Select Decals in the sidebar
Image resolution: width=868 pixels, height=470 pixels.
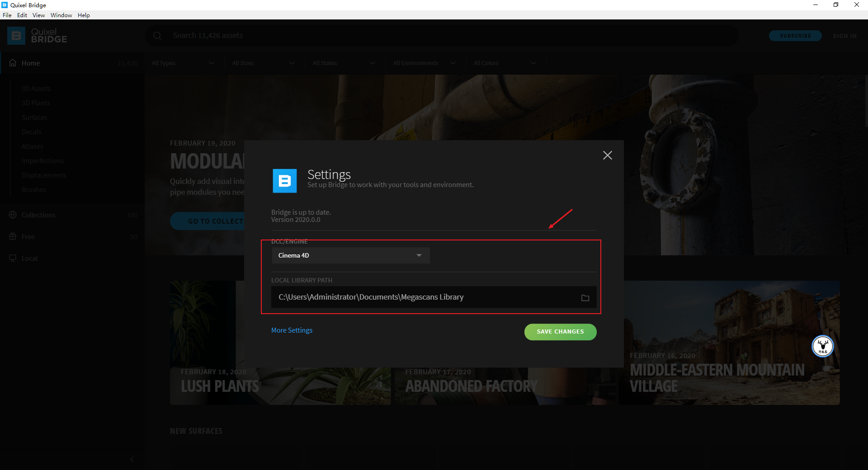tap(32, 132)
